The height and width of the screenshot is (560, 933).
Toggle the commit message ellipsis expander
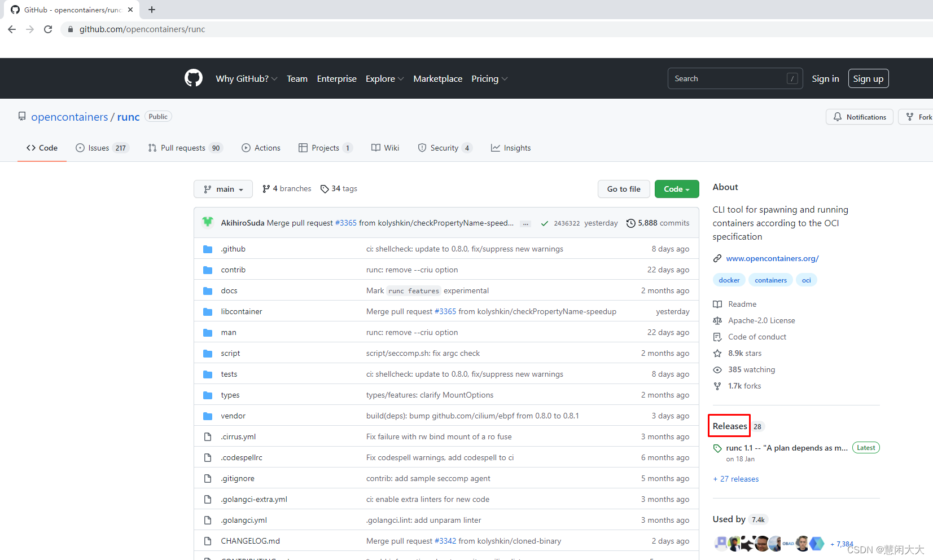(x=525, y=223)
